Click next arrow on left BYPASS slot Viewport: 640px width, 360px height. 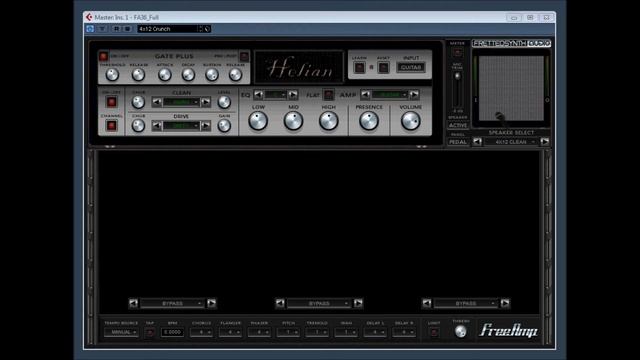[x=211, y=303]
